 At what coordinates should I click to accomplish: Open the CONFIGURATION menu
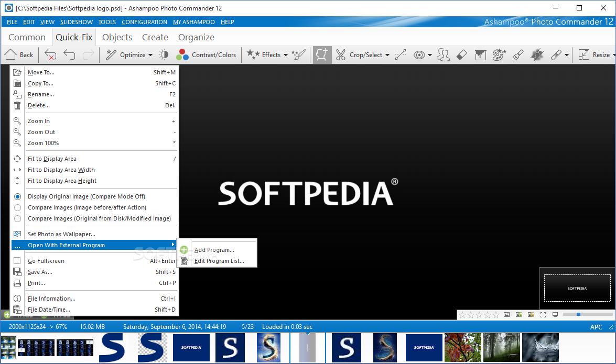[x=144, y=22]
